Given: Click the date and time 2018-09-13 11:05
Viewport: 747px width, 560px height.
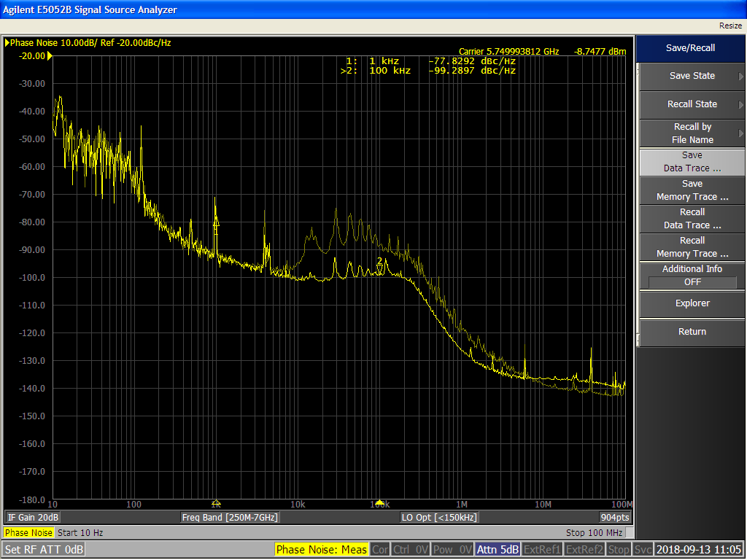Looking at the screenshot, I should point(698,550).
